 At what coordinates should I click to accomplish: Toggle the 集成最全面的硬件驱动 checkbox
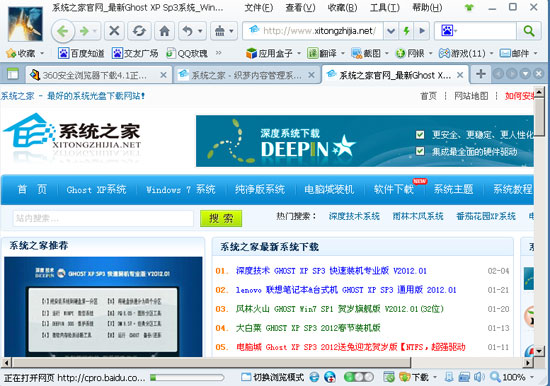(420, 151)
